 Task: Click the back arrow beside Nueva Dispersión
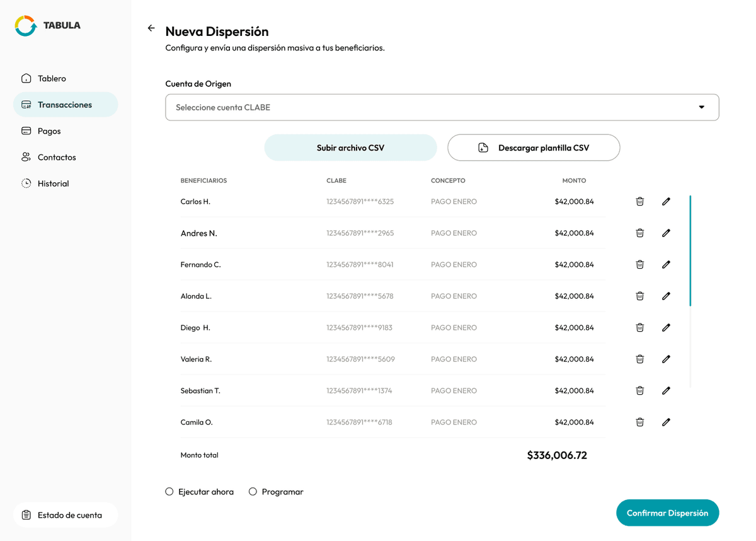[x=151, y=28]
